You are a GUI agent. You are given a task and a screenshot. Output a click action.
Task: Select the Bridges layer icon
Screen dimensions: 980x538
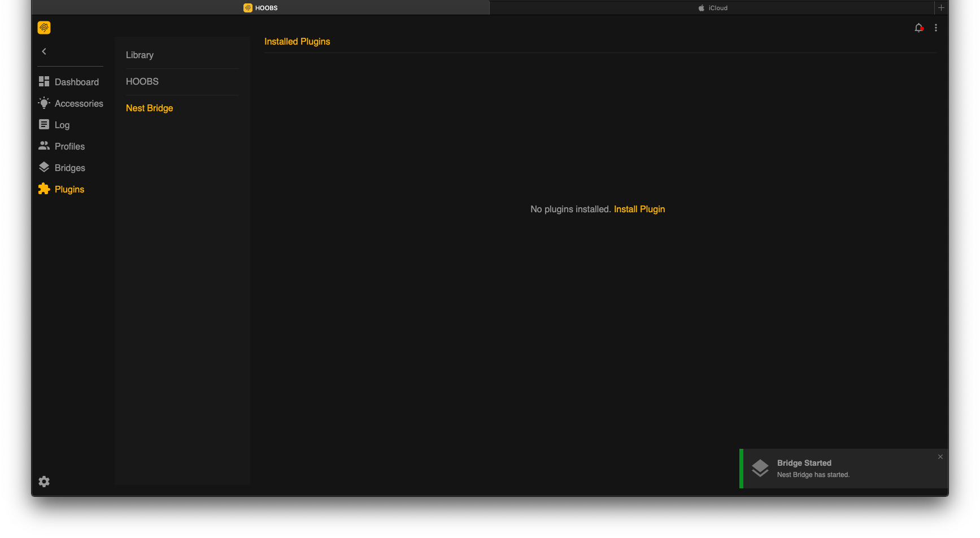coord(44,167)
